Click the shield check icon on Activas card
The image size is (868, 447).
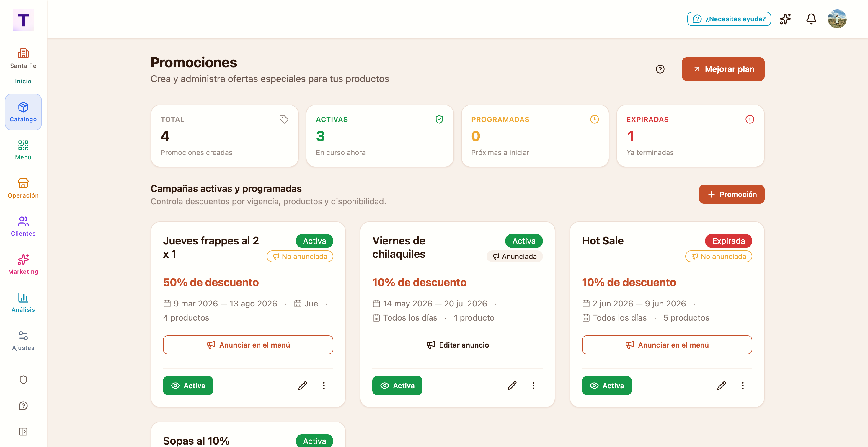click(439, 119)
